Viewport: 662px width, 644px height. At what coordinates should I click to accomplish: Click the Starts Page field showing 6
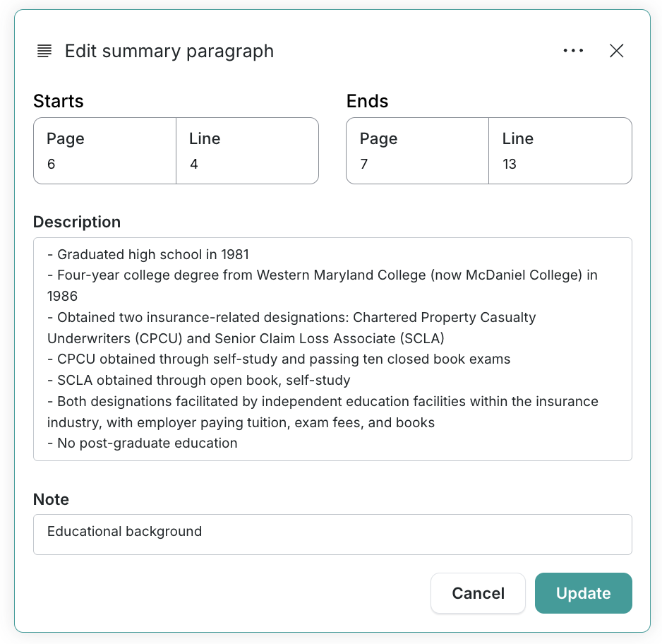[104, 150]
